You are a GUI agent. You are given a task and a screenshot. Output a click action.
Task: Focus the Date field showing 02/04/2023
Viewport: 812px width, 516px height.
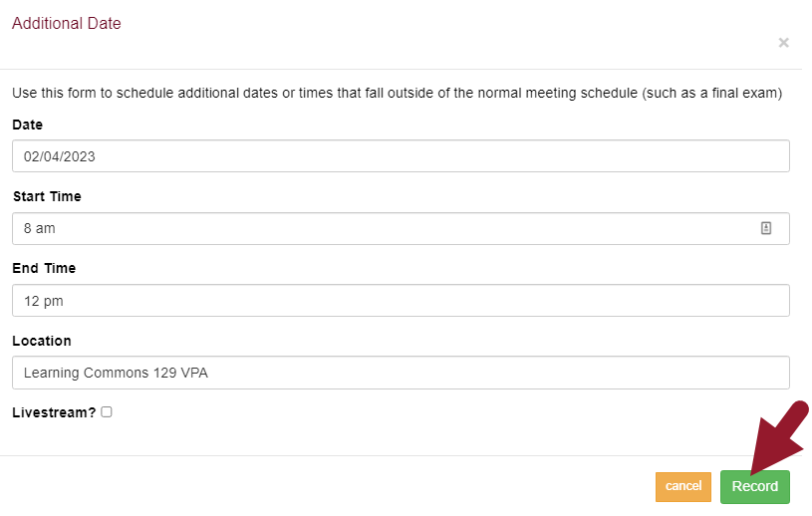[401, 156]
